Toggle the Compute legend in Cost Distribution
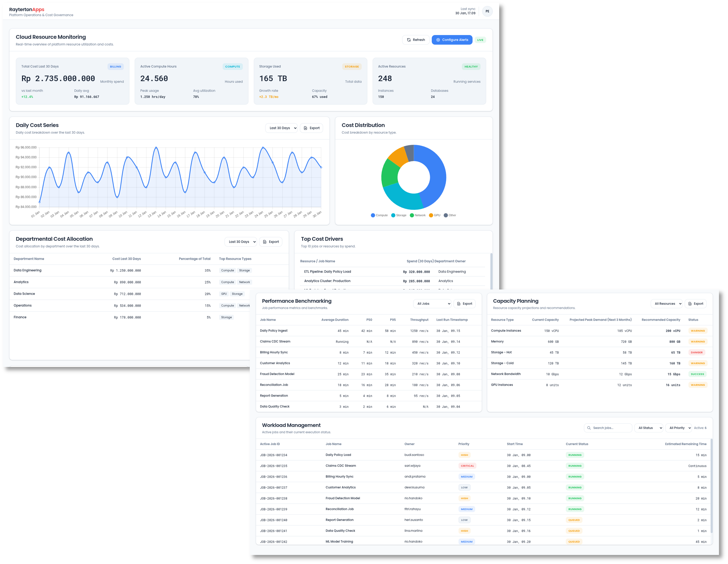This screenshot has width=728, height=564. [x=379, y=215]
